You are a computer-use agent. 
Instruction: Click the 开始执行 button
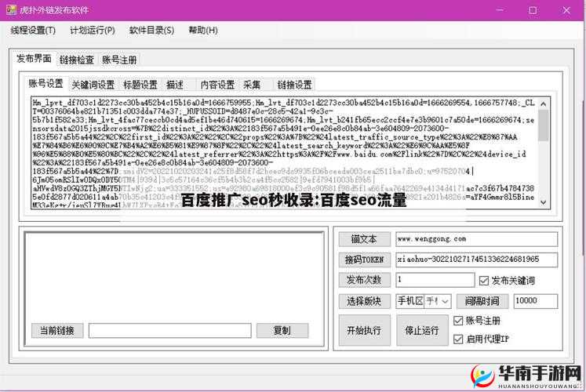pos(364,330)
